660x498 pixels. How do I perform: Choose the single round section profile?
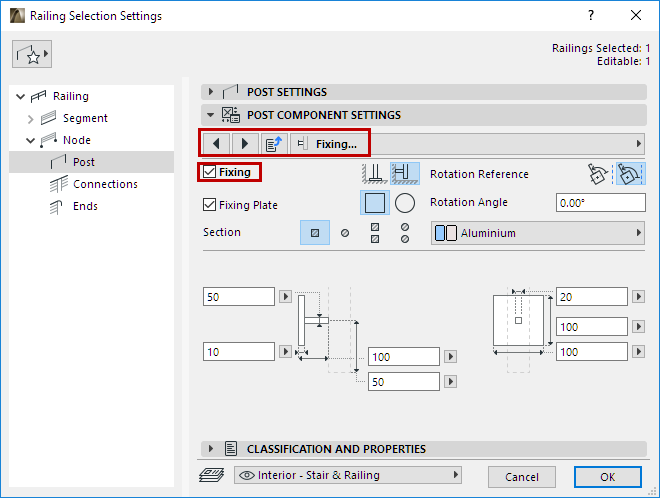pyautogui.click(x=345, y=233)
